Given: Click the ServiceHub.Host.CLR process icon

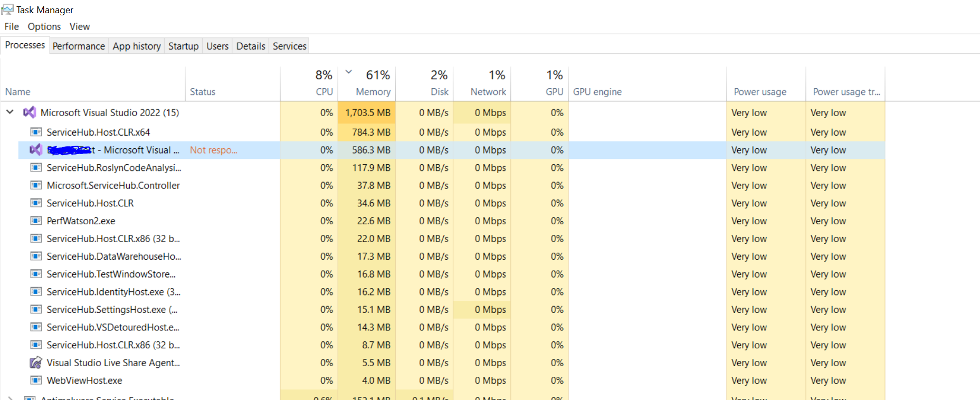Looking at the screenshot, I should pyautogui.click(x=36, y=203).
